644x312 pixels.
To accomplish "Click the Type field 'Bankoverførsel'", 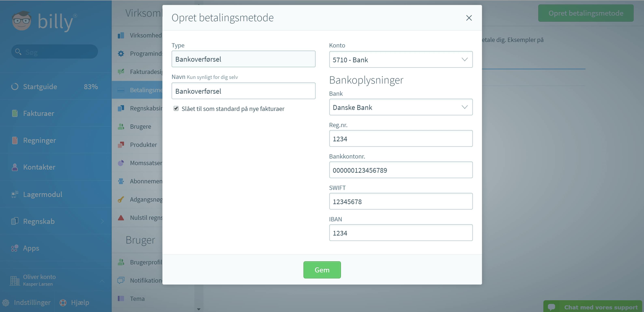I will [243, 59].
